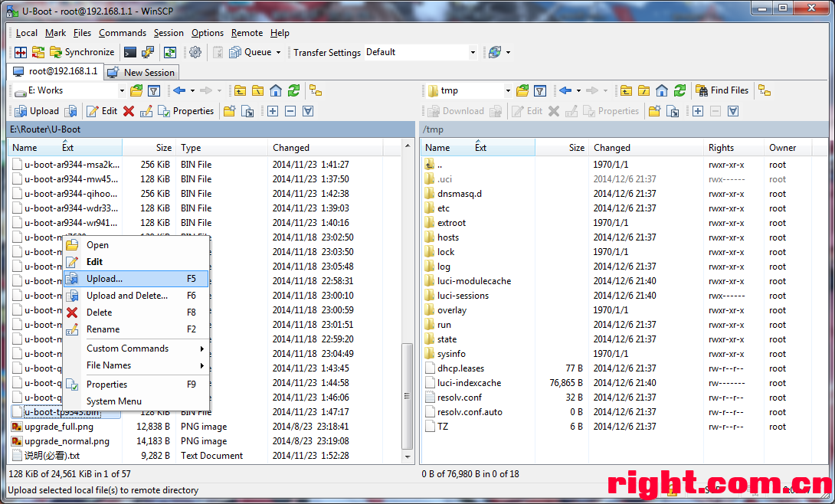Click the local file list scrollbar thumb
This screenshot has width=835, height=504.
click(x=407, y=397)
